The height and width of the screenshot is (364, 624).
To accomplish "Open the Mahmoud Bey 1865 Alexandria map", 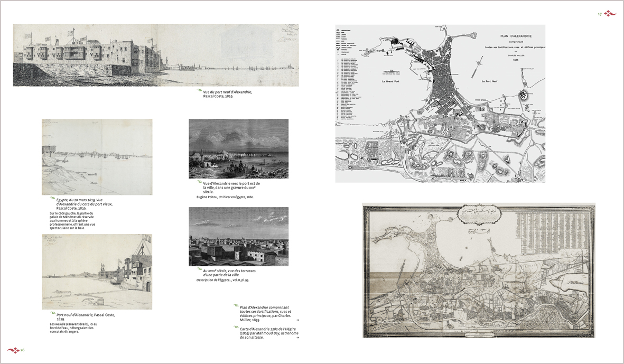I will pyautogui.click(x=479, y=271).
